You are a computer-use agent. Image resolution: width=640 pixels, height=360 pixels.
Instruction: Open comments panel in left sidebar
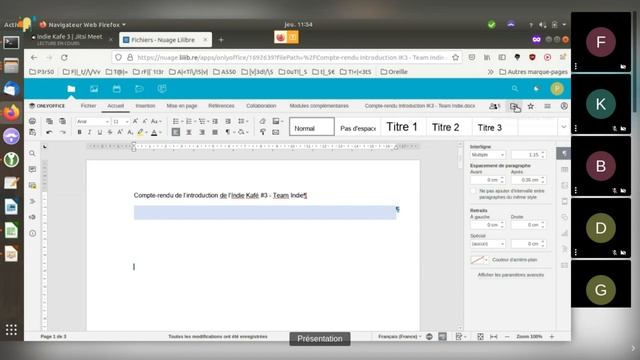[32, 169]
